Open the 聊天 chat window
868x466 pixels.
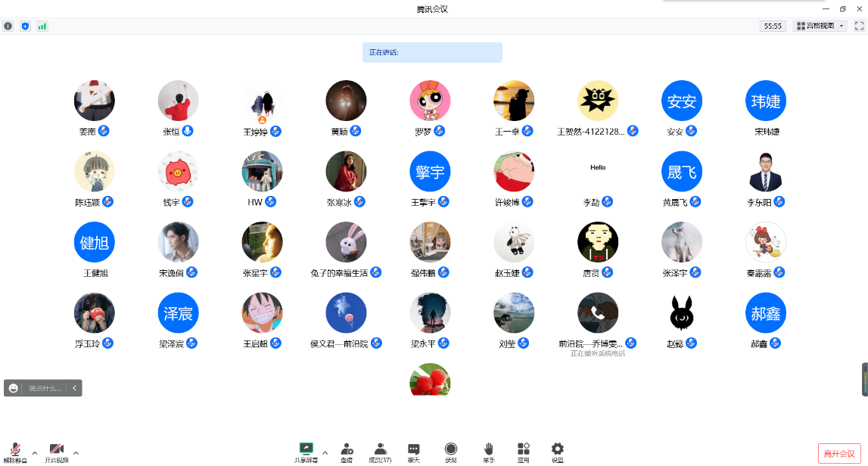414,452
